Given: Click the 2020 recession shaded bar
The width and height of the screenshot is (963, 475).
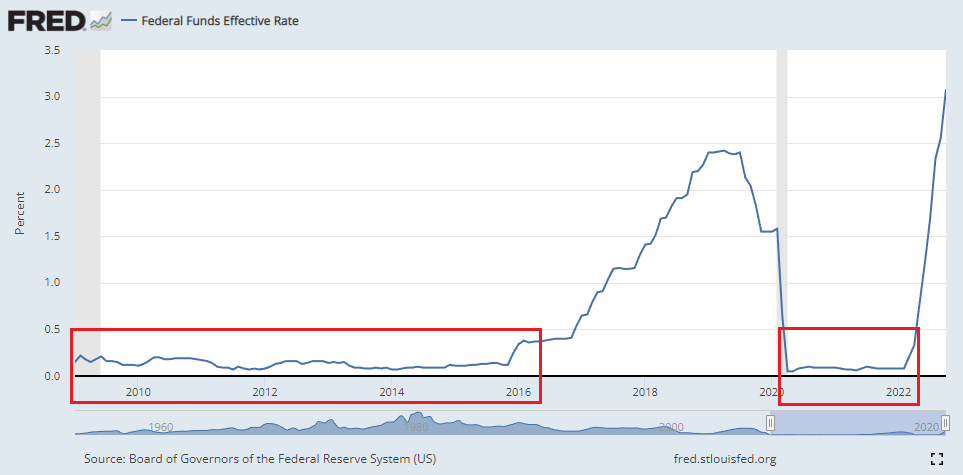Looking at the screenshot, I should point(782,200).
